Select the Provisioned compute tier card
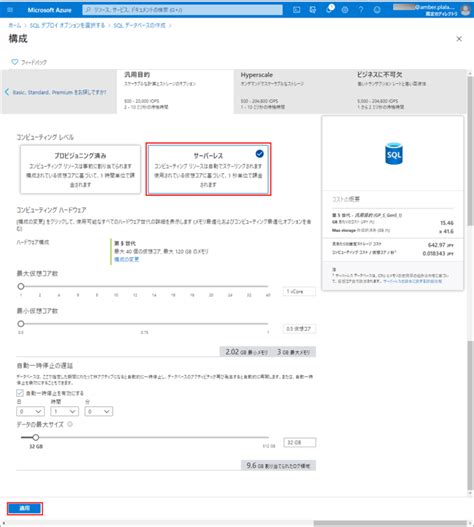Viewport: 474px width, 527px height. coord(80,169)
